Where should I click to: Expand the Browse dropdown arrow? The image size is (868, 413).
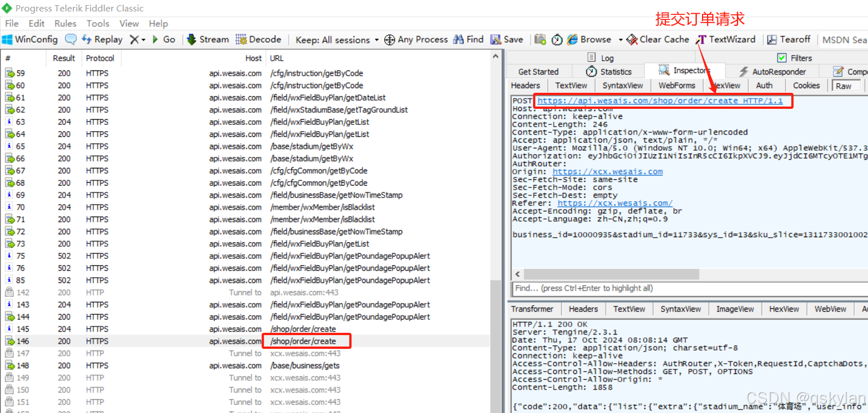[x=620, y=40]
